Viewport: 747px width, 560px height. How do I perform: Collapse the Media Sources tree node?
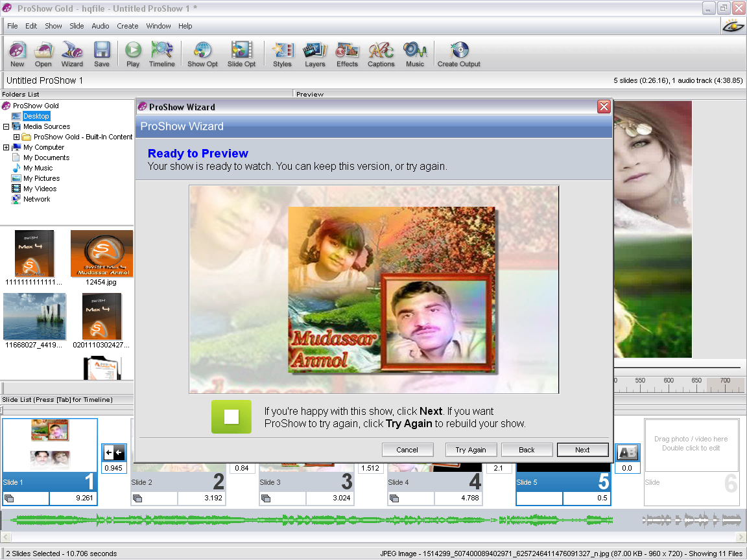point(6,126)
